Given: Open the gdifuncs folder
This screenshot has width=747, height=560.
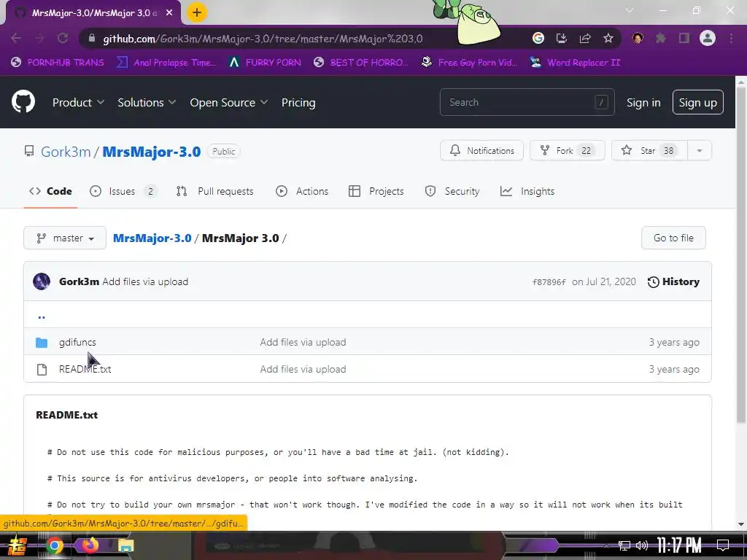Looking at the screenshot, I should pos(77,343).
